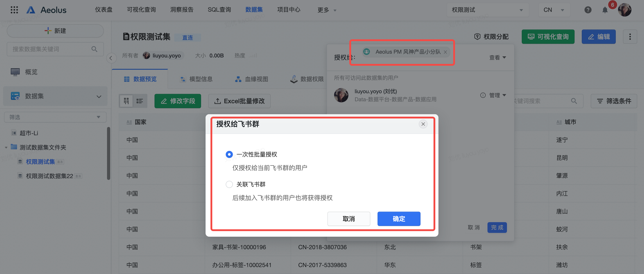Open the 权限测试 project selector
644x274 pixels.
487,10
